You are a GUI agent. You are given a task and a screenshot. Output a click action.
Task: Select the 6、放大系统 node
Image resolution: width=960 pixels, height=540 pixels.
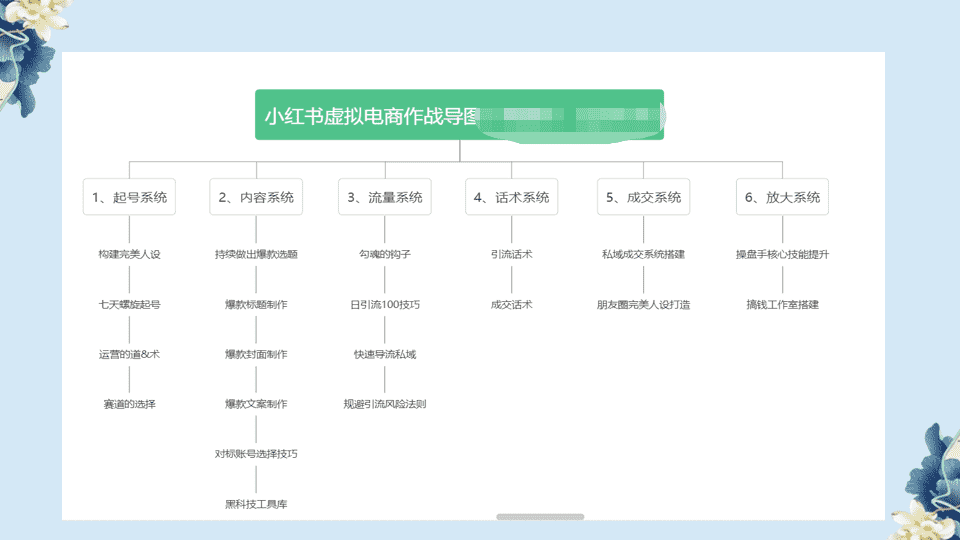(x=782, y=197)
